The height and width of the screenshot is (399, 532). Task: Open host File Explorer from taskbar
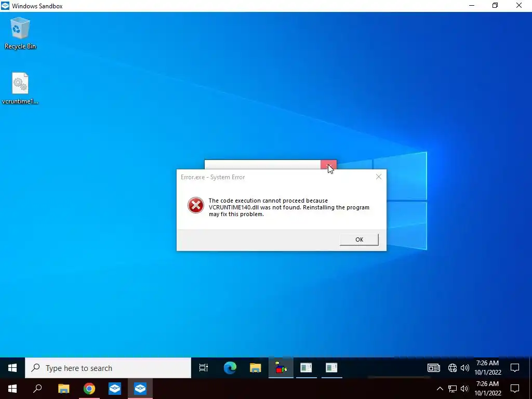click(x=63, y=389)
